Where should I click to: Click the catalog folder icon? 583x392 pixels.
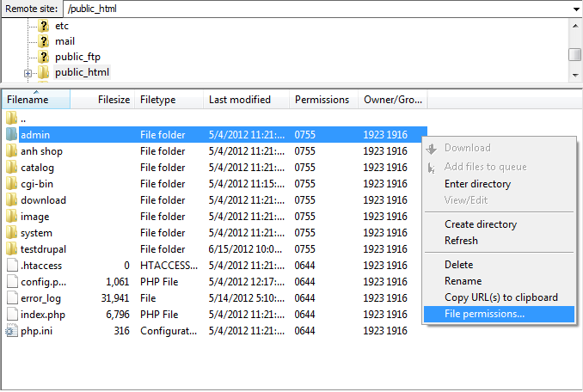(11, 167)
